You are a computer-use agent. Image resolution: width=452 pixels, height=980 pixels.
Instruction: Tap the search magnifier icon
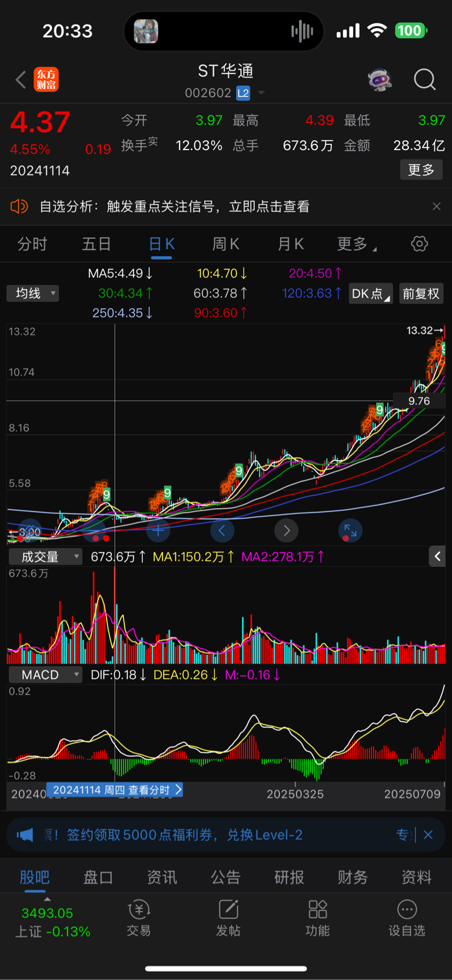[425, 79]
